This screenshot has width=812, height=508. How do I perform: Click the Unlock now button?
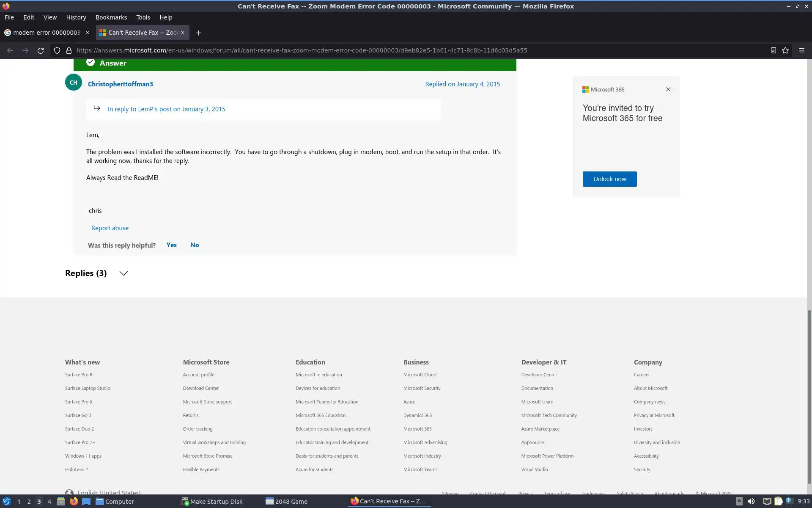[609, 179]
